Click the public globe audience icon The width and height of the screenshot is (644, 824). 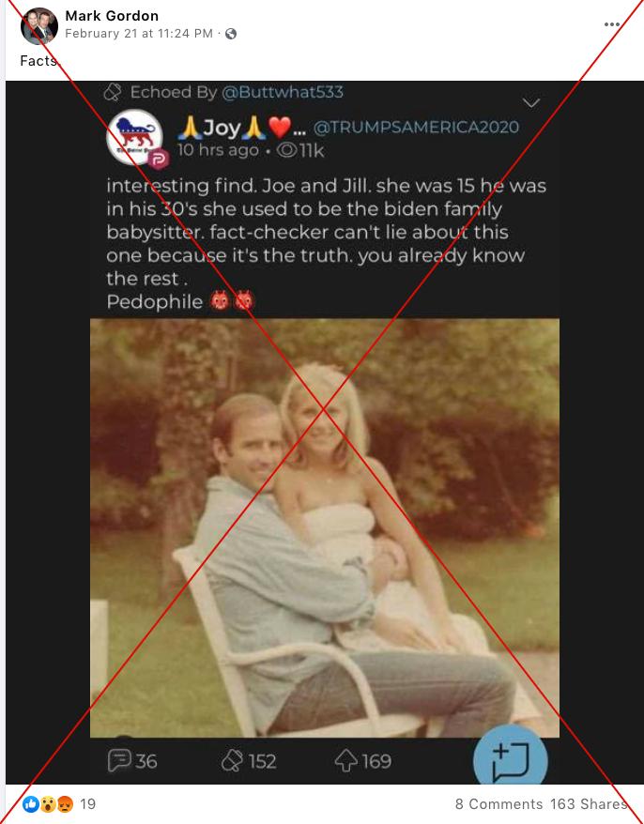coord(231,34)
